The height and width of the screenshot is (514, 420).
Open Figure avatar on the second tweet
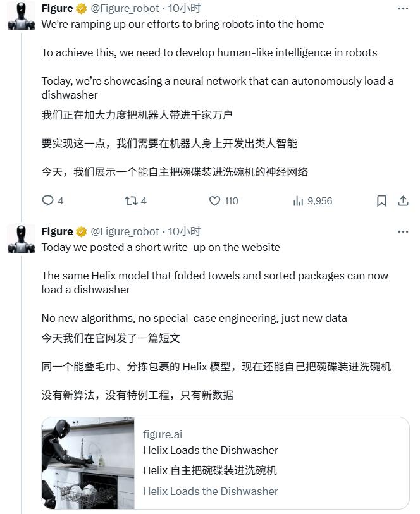pos(22,238)
